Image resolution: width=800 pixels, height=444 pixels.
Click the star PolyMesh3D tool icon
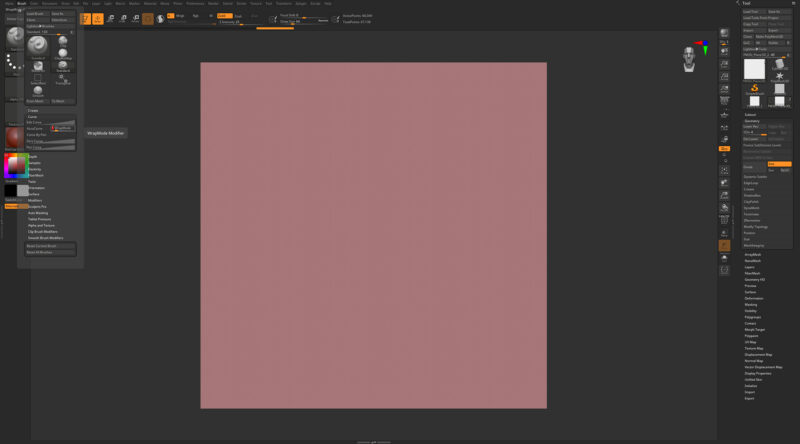(779, 77)
